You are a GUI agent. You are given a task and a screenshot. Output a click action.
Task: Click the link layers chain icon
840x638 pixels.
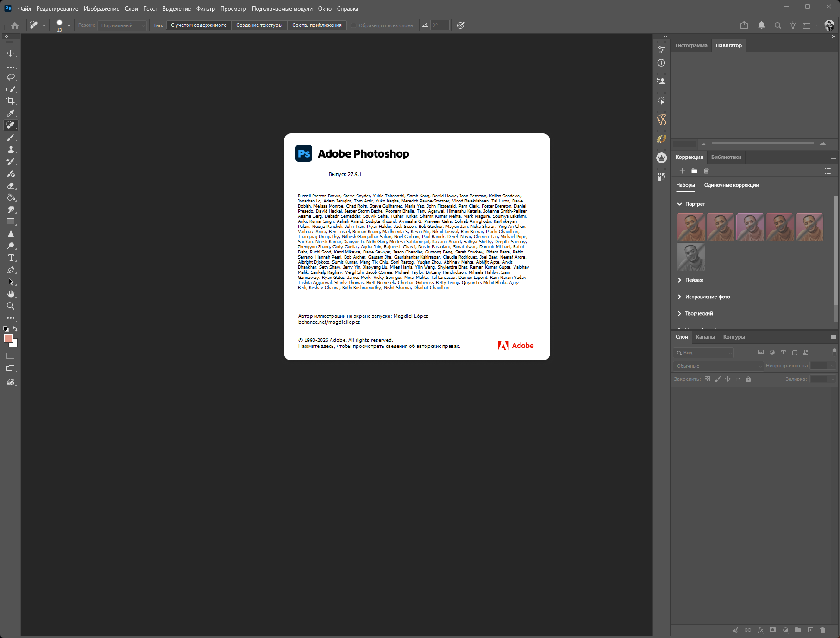pyautogui.click(x=748, y=630)
